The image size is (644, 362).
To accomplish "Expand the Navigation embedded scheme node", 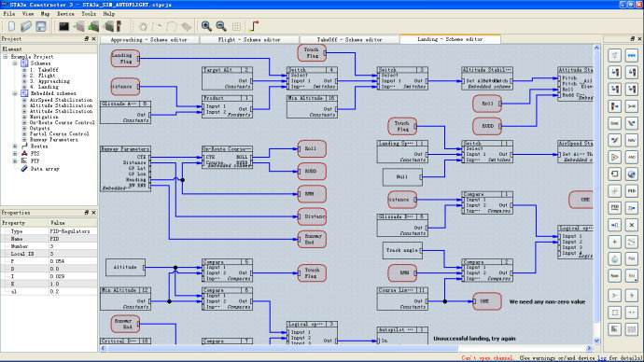I will click(24, 117).
